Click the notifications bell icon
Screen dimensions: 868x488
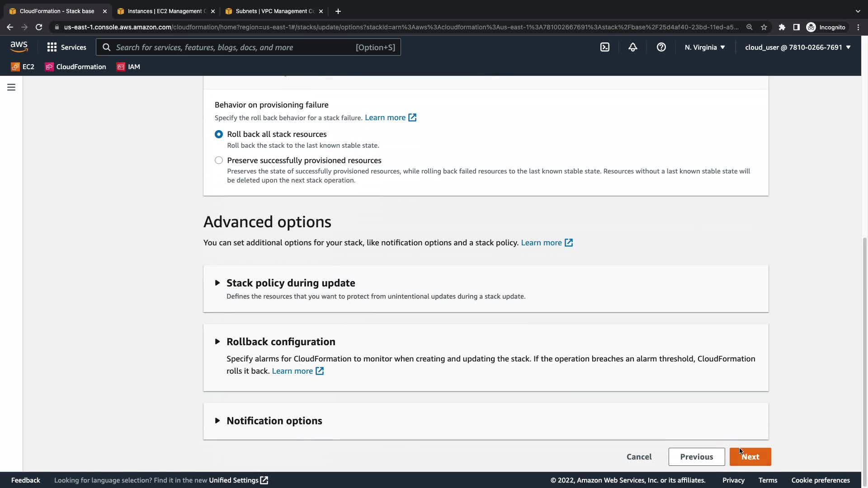click(x=632, y=47)
